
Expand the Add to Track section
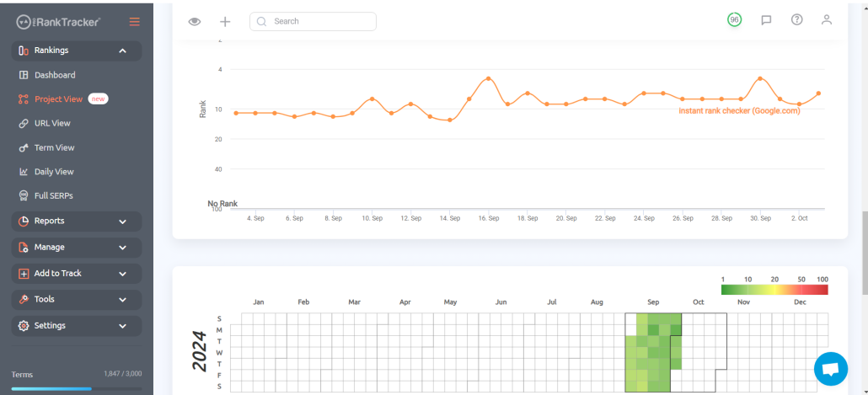77,273
